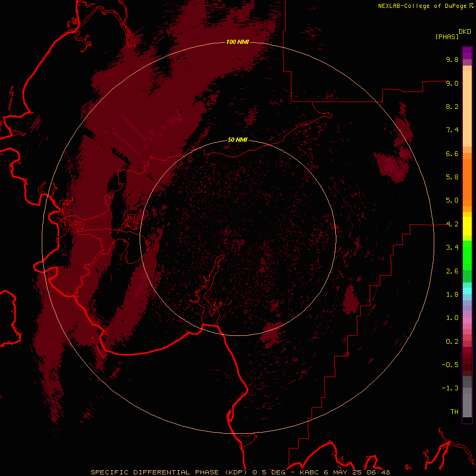Select the 6.6 legend value
The width and height of the screenshot is (476, 476).
click(x=452, y=153)
